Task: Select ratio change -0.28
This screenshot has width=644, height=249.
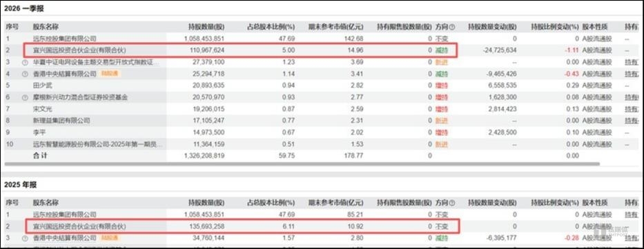Action: click(571, 238)
